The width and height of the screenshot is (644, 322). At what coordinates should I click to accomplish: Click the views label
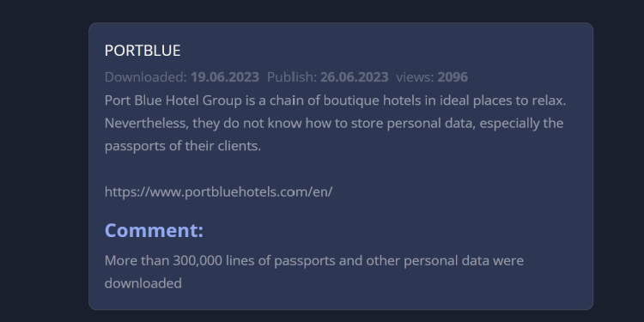coord(415,76)
